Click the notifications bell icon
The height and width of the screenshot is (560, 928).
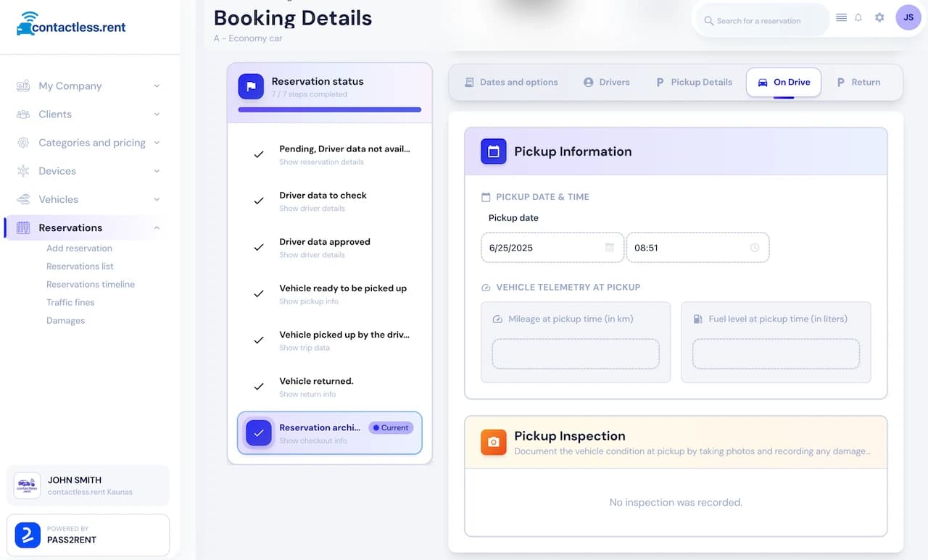click(x=858, y=17)
